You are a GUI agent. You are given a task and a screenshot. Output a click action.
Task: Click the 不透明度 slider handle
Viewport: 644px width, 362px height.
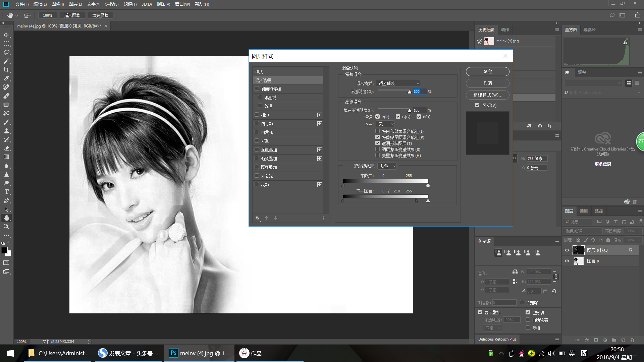pyautogui.click(x=409, y=92)
